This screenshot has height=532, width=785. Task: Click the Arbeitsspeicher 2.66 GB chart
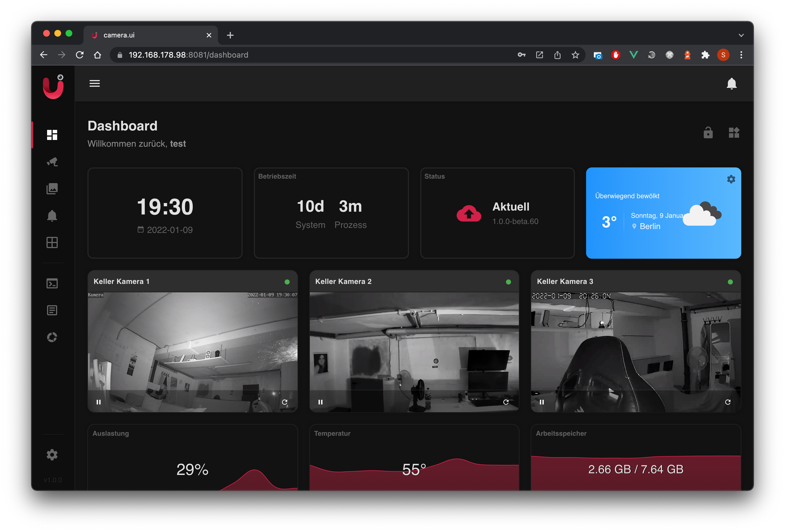tap(636, 457)
